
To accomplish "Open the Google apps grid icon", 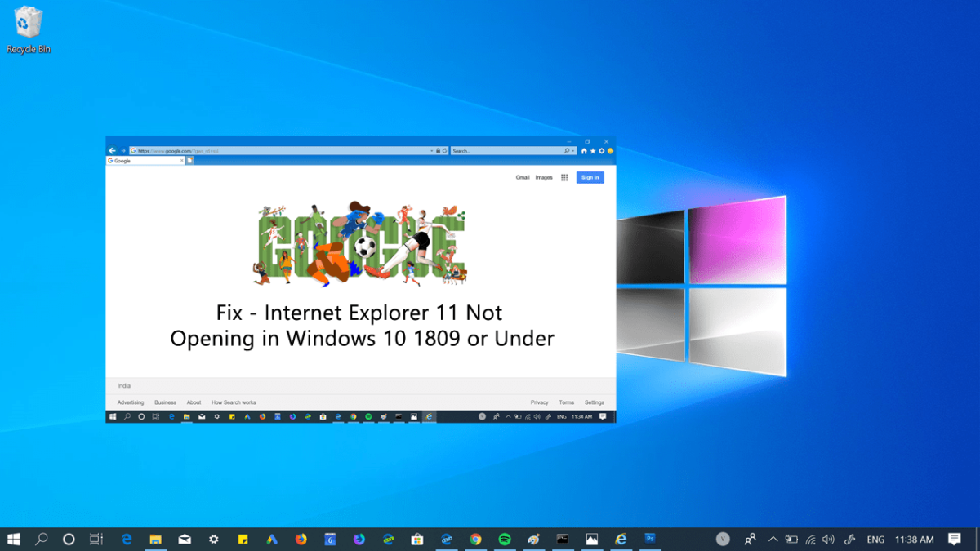I will click(564, 177).
